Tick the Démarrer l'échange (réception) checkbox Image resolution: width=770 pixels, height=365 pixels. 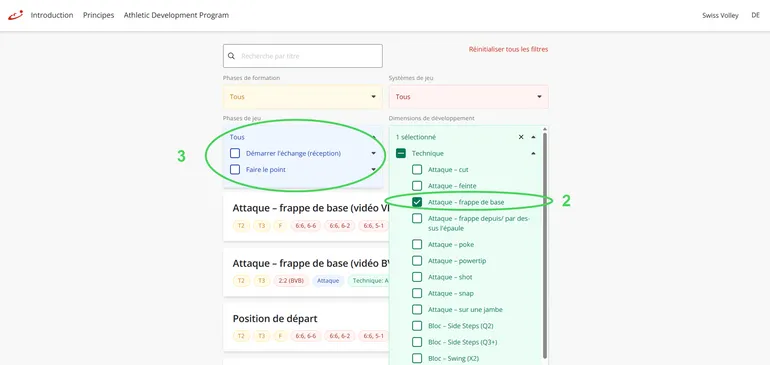pos(235,153)
